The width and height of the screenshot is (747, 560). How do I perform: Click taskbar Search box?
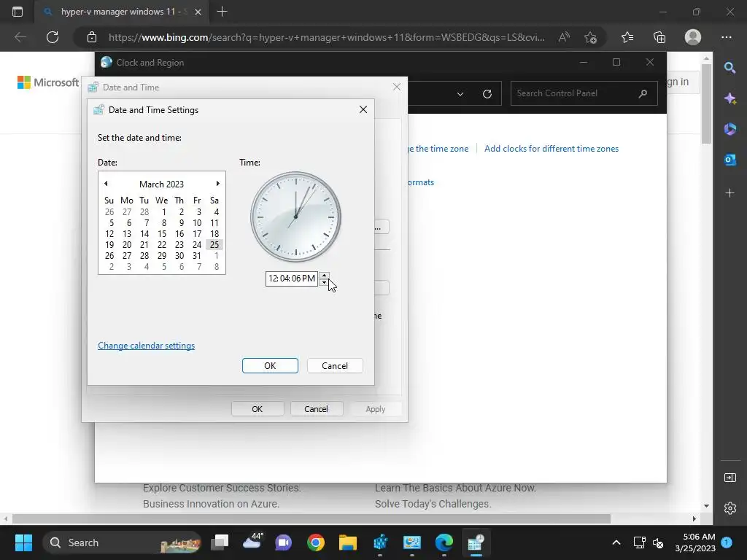(x=122, y=542)
